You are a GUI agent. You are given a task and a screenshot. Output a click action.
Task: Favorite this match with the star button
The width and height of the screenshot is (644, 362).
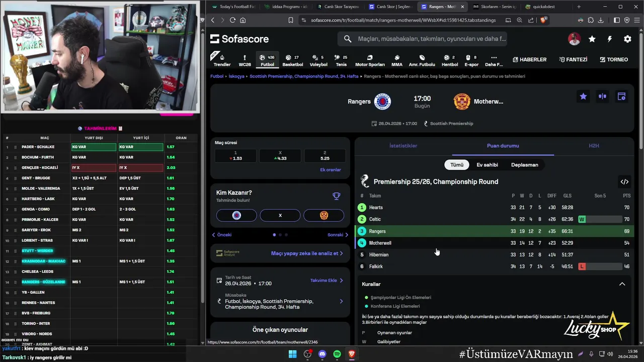coord(583,97)
